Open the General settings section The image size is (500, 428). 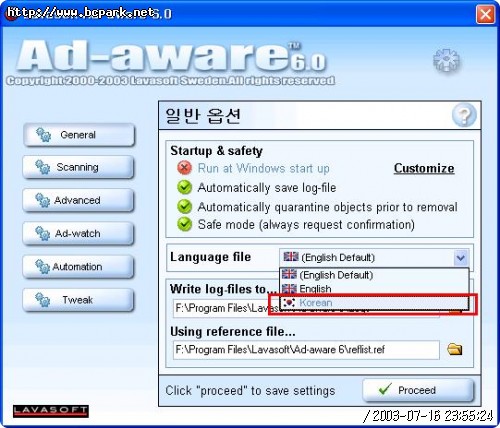coord(79,135)
